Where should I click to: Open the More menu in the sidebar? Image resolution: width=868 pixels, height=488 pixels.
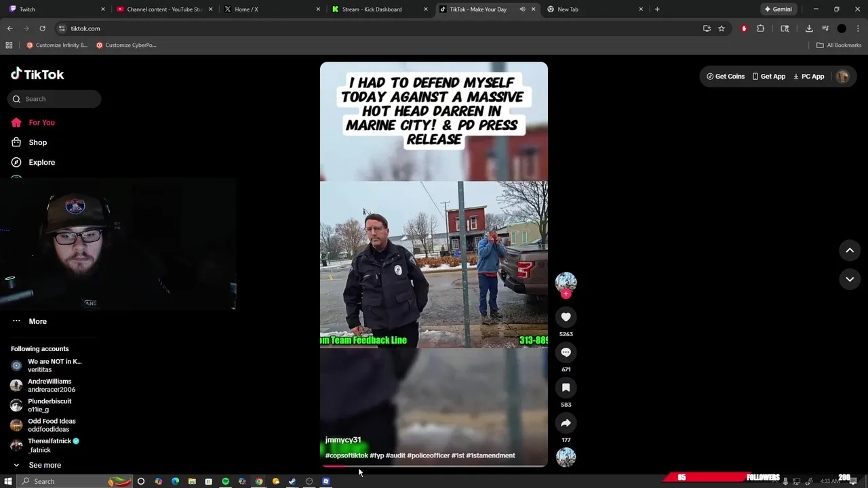pos(30,321)
